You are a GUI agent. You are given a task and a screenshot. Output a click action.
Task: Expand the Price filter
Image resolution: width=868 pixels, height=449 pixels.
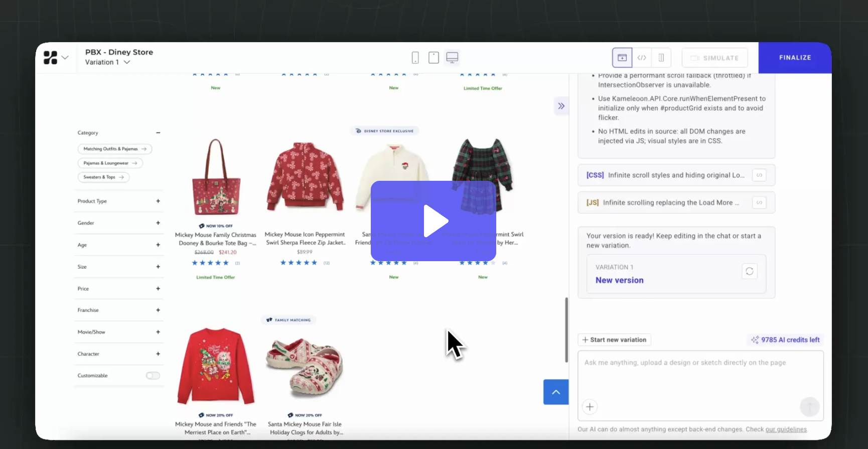pos(158,289)
